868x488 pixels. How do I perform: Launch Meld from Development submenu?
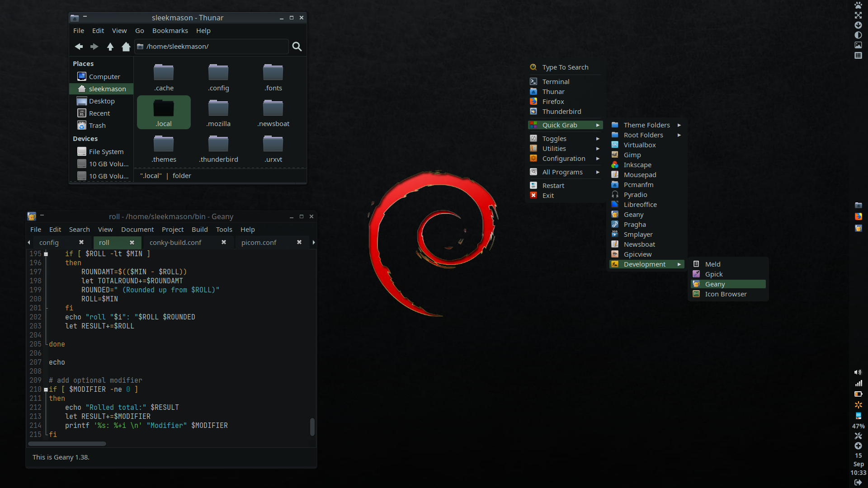tap(728, 264)
